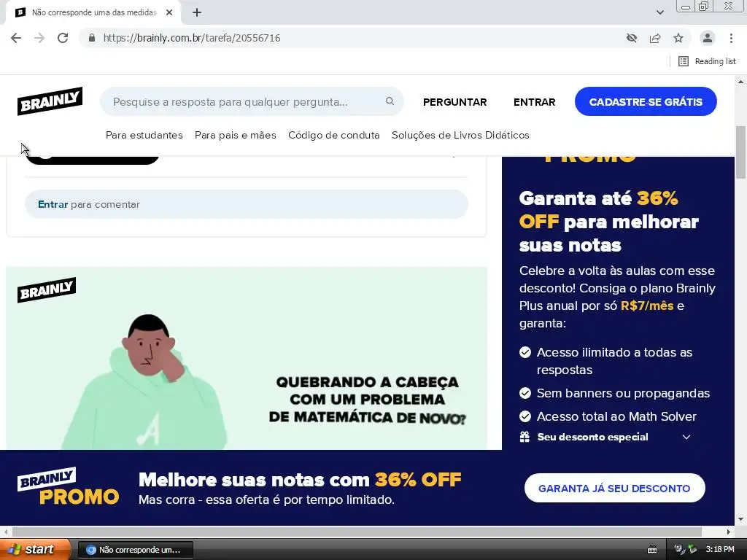Viewport: 747px width, 560px height.
Task: Click CADASTRE-SE GRÁTIS button
Action: click(646, 101)
